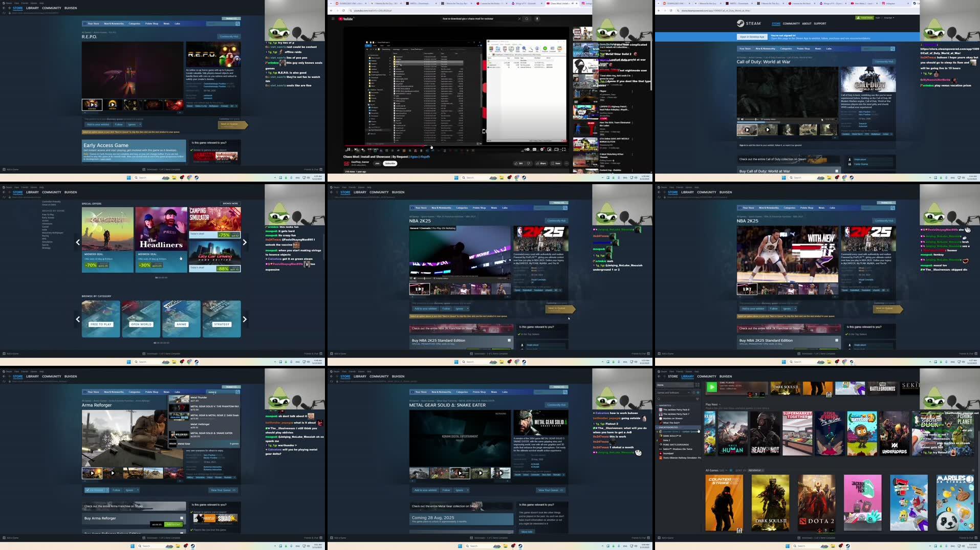Open LIBRARY tab in Special Offers window
980x550 pixels.
pos(32,192)
